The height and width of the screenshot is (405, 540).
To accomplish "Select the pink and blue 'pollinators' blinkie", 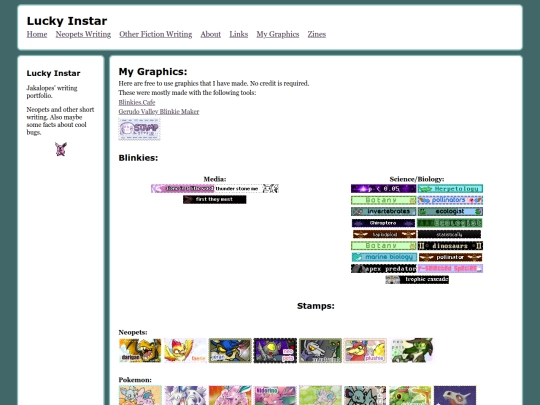I will [x=450, y=200].
